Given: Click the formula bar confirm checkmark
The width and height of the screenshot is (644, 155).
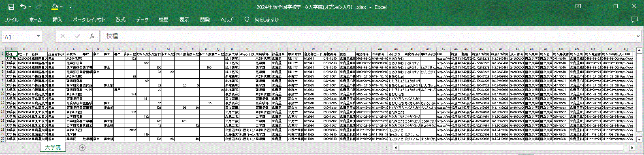Looking at the screenshot, I should 77,36.
